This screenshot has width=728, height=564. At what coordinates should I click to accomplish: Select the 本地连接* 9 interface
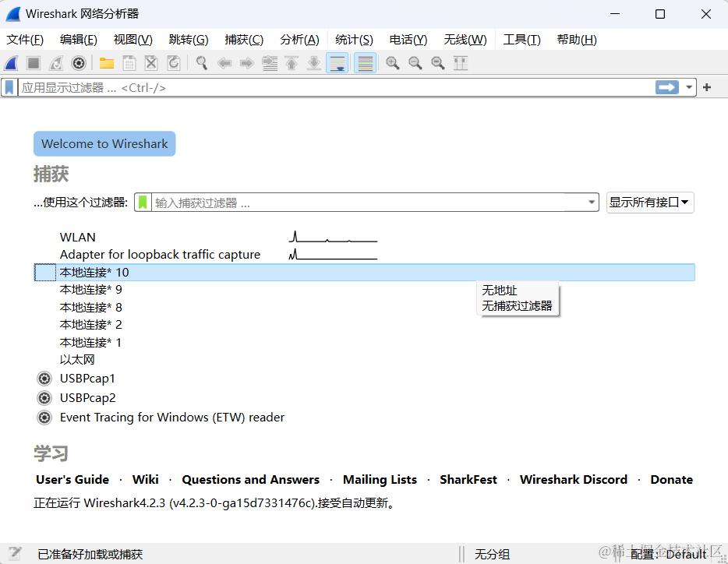(x=91, y=290)
